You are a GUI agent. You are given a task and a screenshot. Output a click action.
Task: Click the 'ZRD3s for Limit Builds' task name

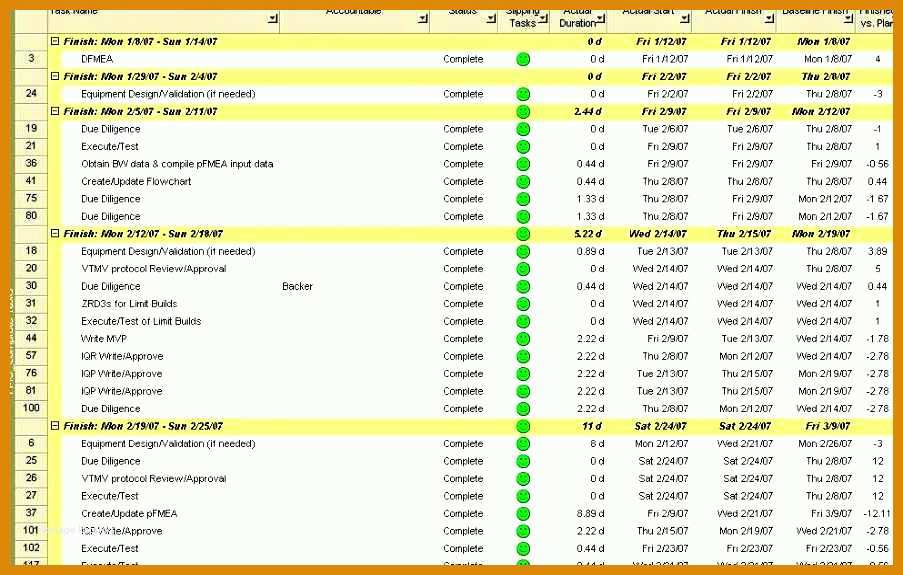[129, 304]
